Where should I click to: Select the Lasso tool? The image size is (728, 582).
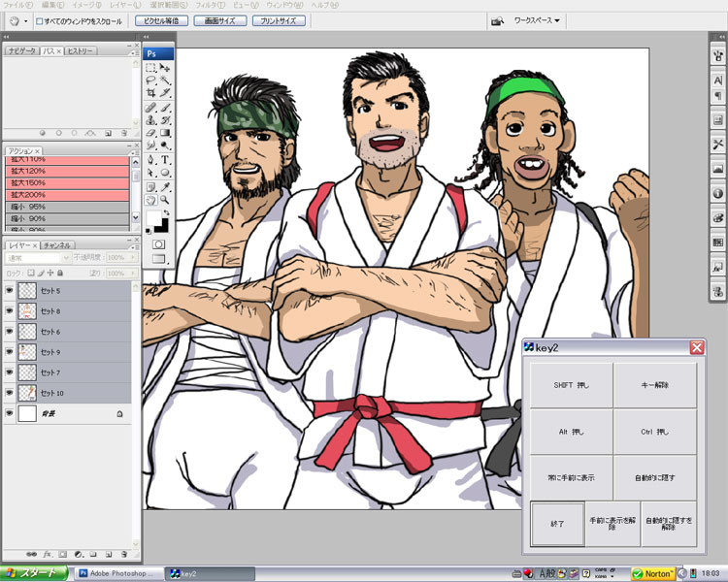[151, 81]
